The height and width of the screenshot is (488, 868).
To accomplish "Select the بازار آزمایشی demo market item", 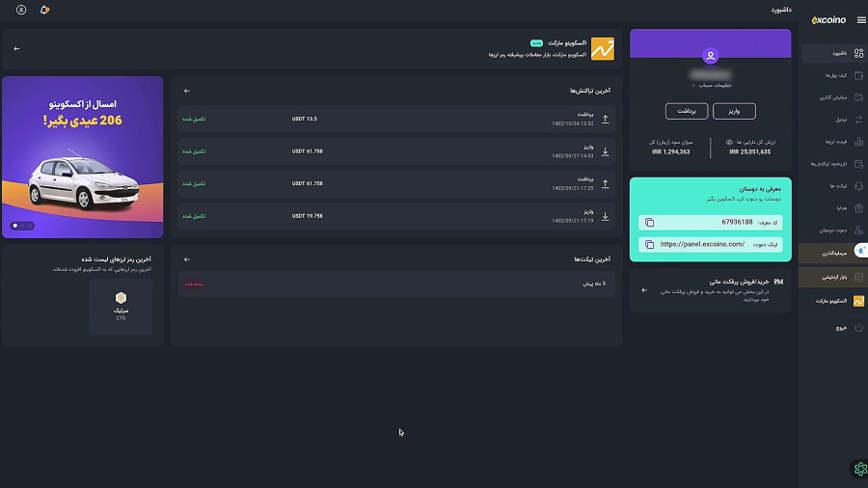I will tap(833, 277).
